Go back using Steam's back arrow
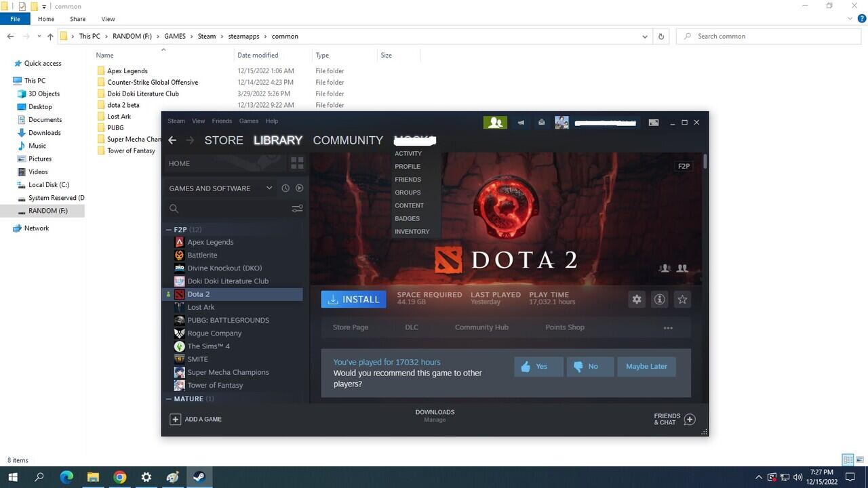Screen dimensions: 868x488 click(x=172, y=140)
